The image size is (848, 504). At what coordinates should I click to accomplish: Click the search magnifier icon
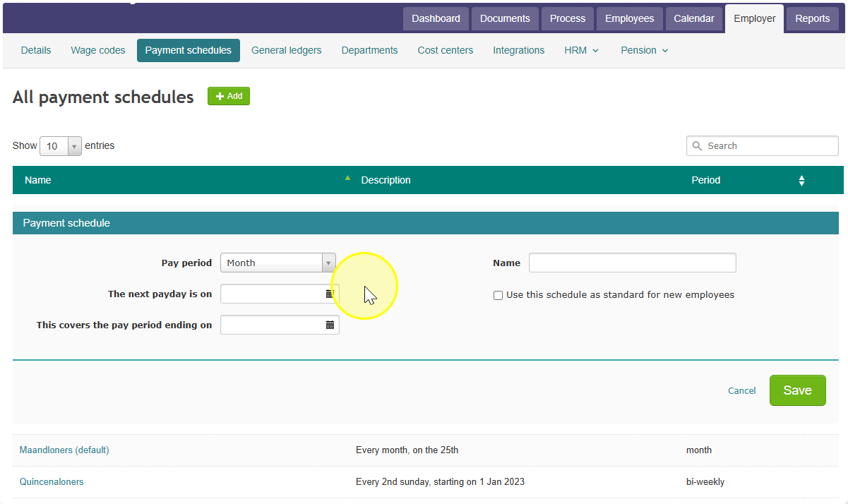pos(698,145)
